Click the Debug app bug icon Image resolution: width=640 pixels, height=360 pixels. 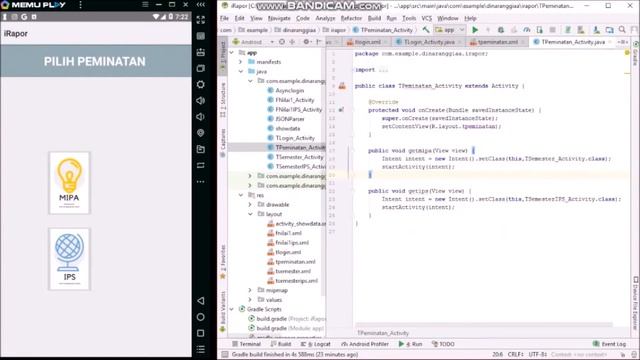click(501, 30)
